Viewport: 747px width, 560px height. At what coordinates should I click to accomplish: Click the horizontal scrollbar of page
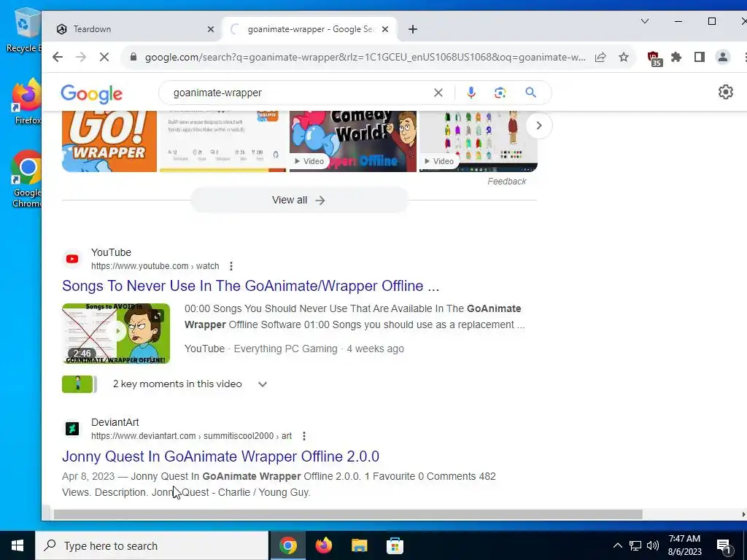348,515
